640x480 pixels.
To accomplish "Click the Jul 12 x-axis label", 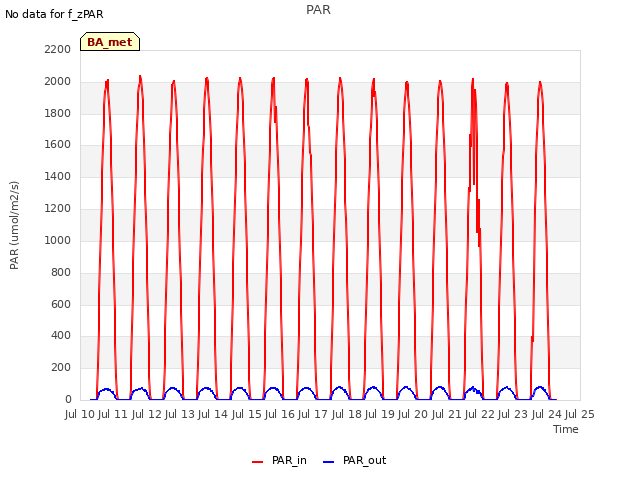I will [x=147, y=414].
